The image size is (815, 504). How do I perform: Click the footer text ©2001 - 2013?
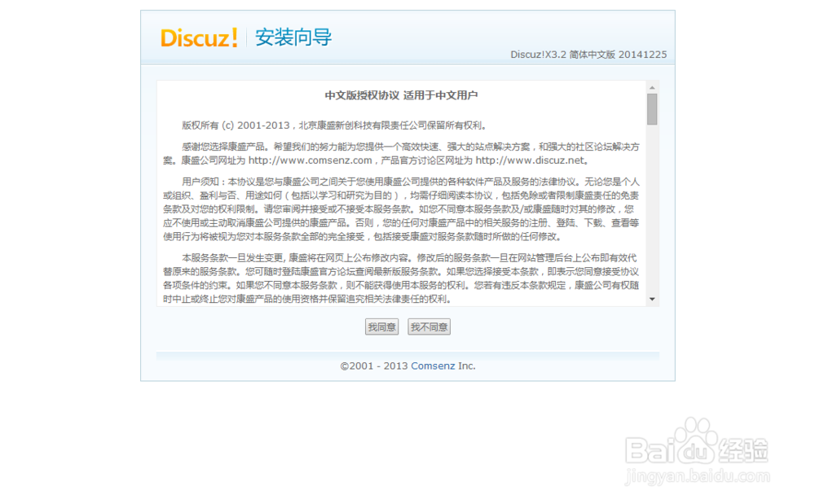[374, 366]
